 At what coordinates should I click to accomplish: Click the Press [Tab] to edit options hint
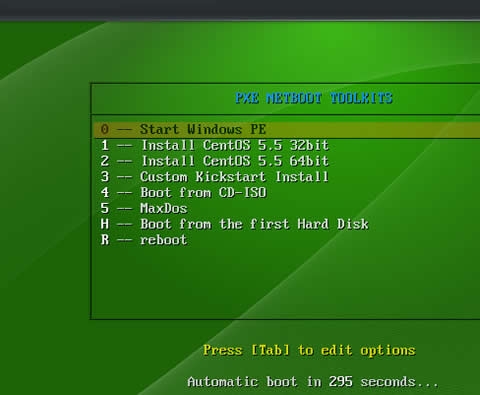click(x=309, y=350)
